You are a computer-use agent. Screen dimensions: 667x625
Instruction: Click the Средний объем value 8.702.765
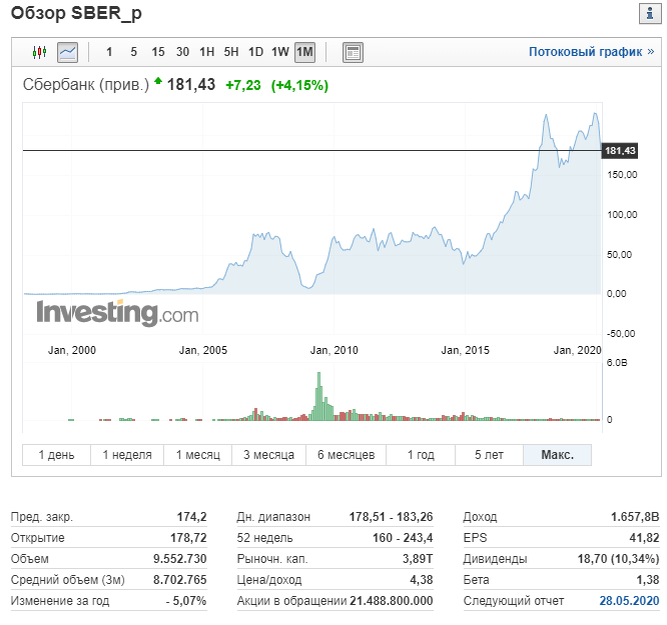click(x=180, y=579)
